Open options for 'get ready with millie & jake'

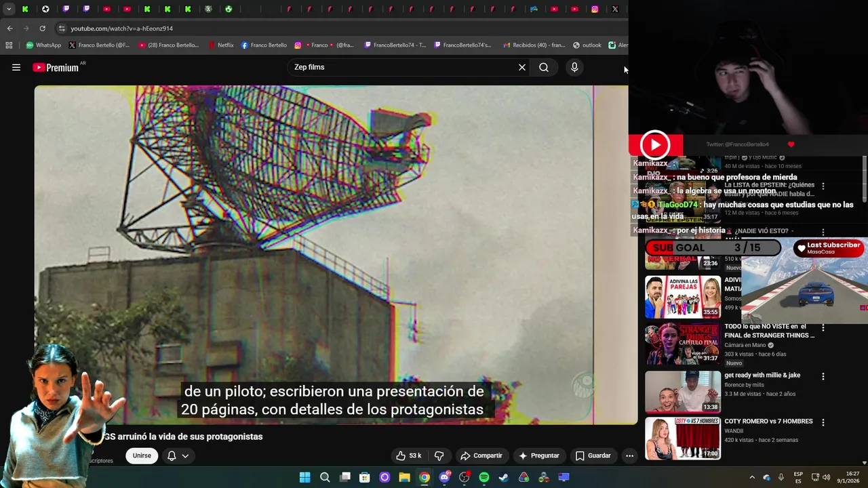pyautogui.click(x=823, y=376)
